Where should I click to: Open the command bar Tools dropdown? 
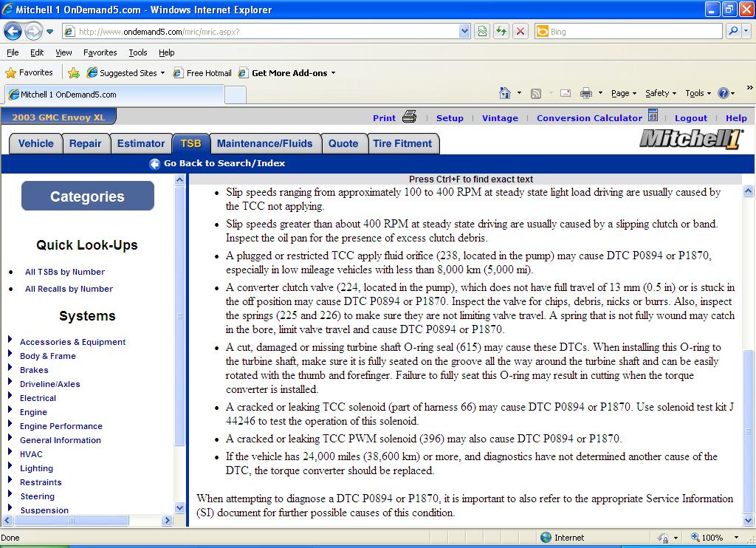pos(698,94)
